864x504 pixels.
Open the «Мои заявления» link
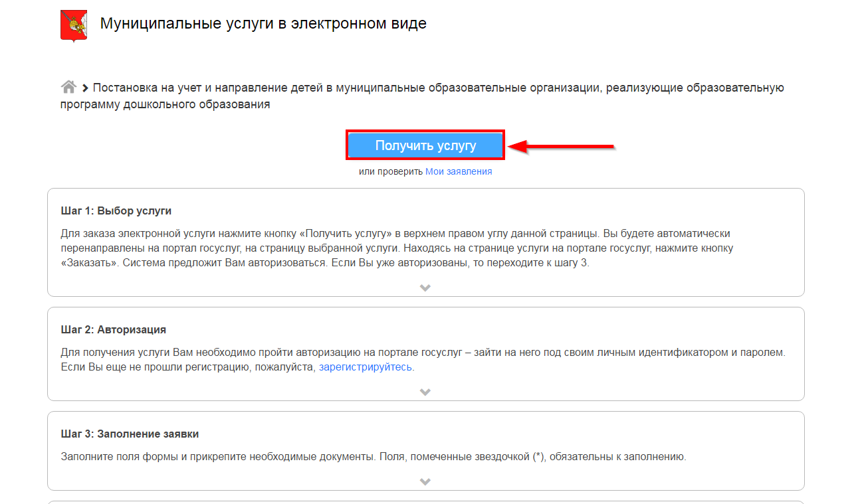[459, 171]
